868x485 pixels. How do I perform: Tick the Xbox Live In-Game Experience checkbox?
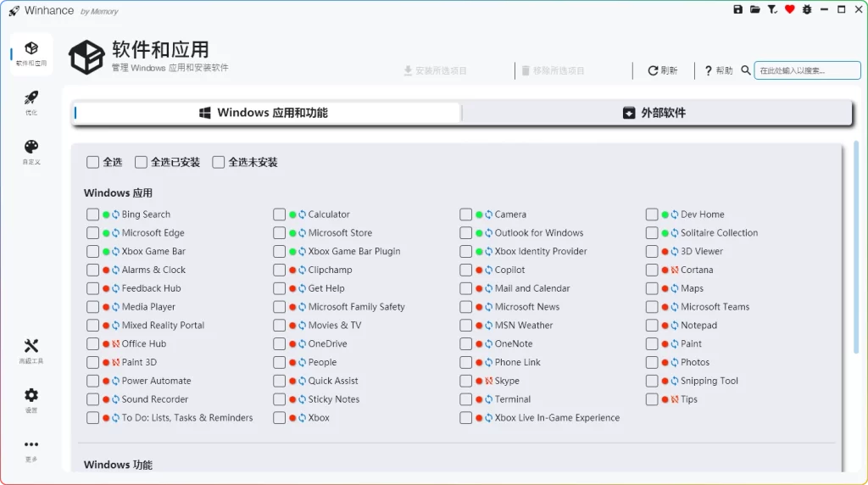pyautogui.click(x=465, y=418)
